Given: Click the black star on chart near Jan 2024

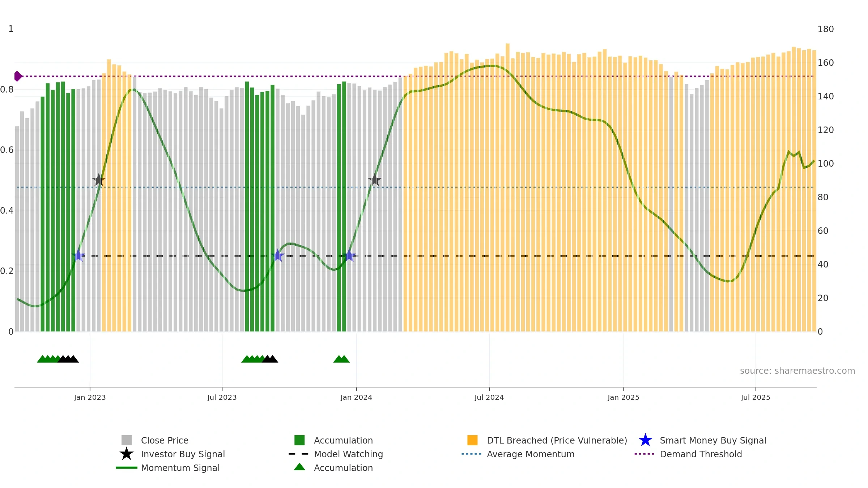Looking at the screenshot, I should 375,180.
